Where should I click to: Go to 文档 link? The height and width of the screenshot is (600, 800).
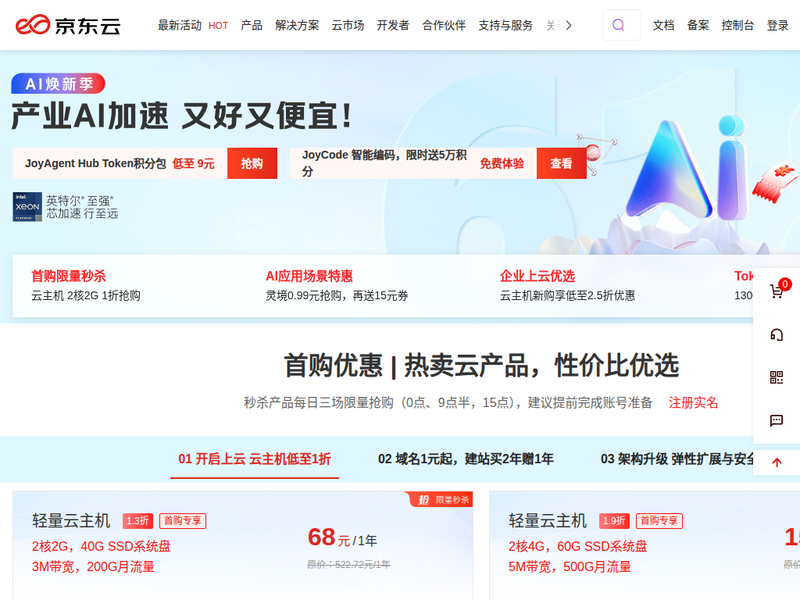[664, 26]
